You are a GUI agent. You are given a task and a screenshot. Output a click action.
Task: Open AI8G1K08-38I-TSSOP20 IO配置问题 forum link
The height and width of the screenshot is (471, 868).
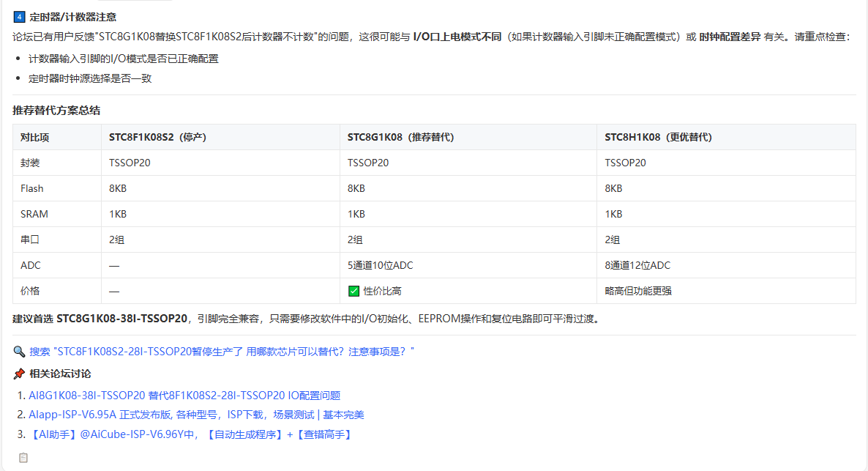[x=184, y=395]
